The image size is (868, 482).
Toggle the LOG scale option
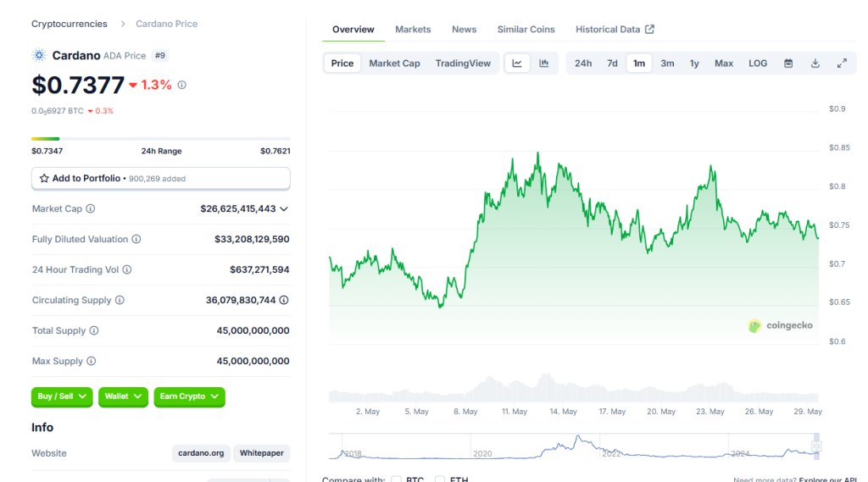(758, 63)
